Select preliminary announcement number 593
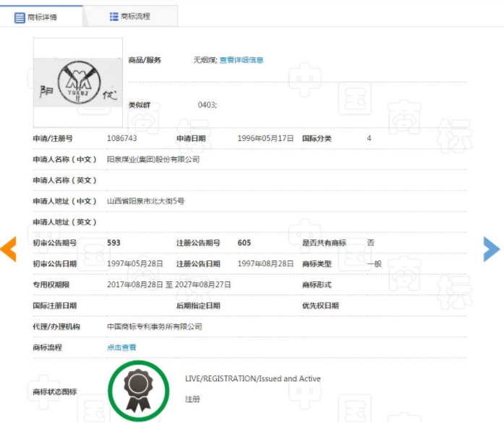The image size is (504, 429). pyautogui.click(x=114, y=243)
